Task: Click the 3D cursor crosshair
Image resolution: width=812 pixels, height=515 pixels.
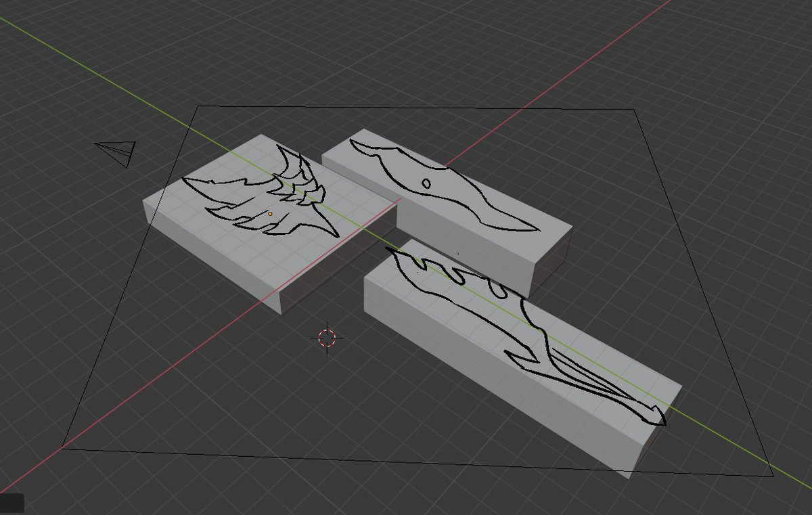Action: 328,337
